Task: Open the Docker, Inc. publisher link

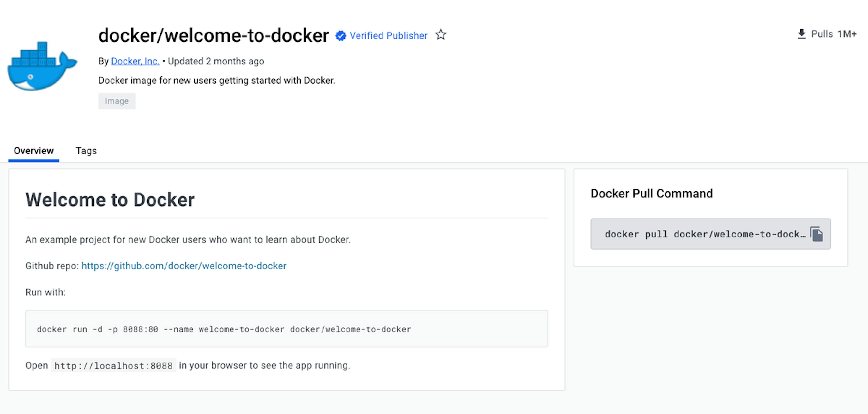Action: (x=135, y=61)
